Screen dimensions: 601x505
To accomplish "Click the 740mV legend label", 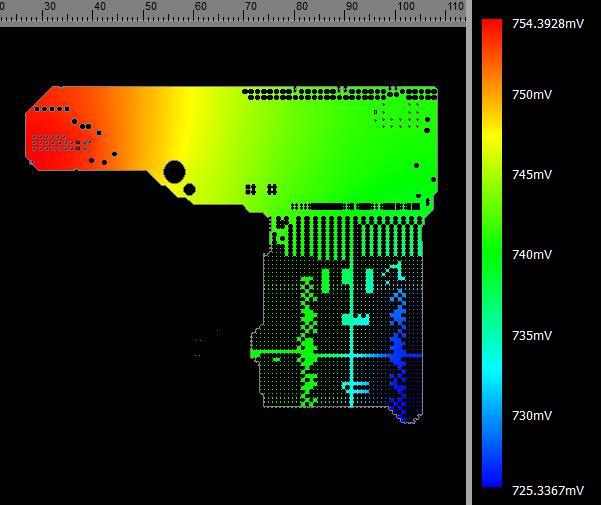I will (532, 255).
